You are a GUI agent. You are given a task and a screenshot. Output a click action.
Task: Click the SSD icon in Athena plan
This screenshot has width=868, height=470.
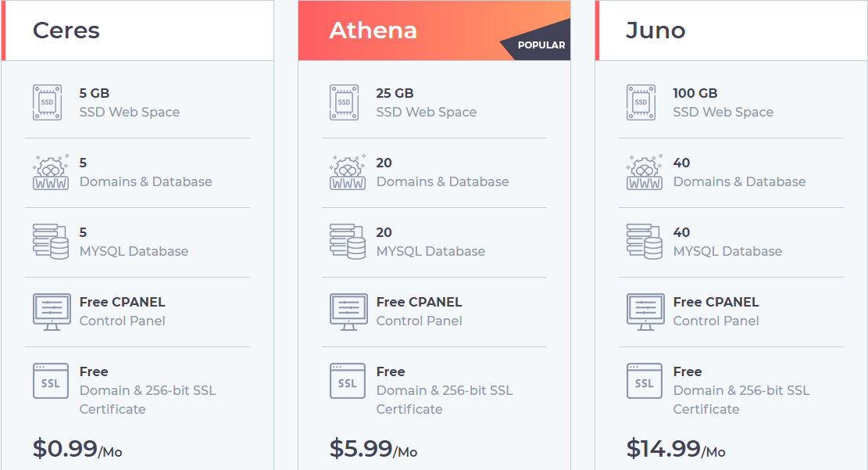pos(344,102)
